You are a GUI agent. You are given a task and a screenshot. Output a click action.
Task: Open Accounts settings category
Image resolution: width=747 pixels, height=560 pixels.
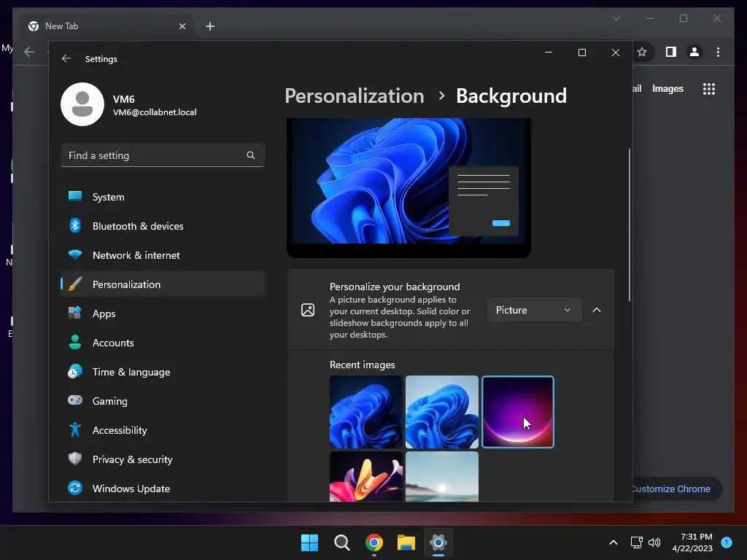tap(163, 343)
